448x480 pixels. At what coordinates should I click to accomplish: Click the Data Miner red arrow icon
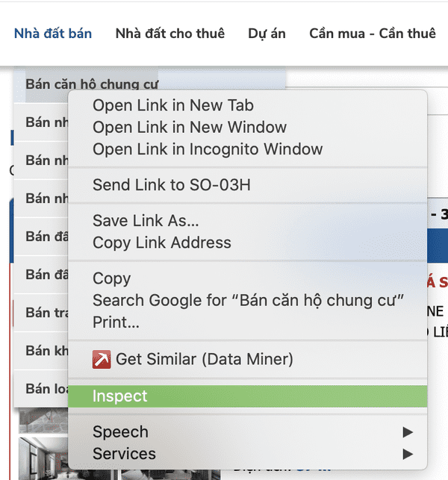click(102, 360)
